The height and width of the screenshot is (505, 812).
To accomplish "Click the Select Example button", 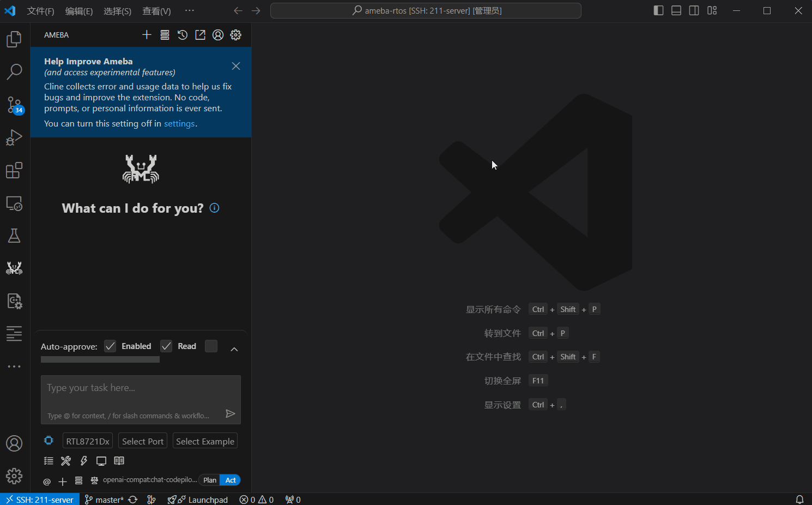I will point(205,441).
